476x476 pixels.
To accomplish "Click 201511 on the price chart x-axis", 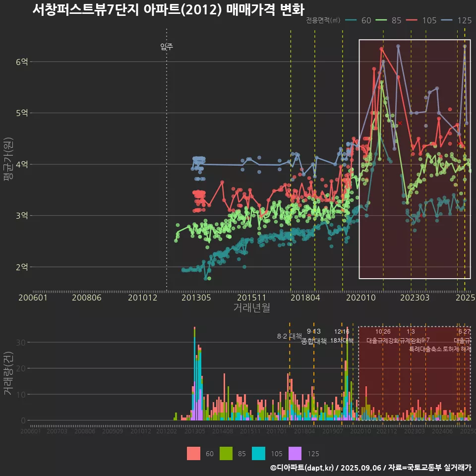I will (251, 297).
